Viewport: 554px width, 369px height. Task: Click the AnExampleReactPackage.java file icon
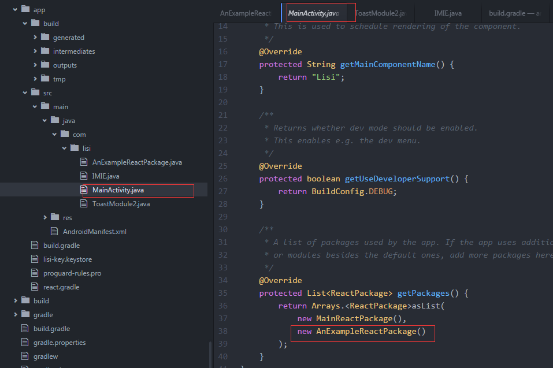[x=84, y=162]
